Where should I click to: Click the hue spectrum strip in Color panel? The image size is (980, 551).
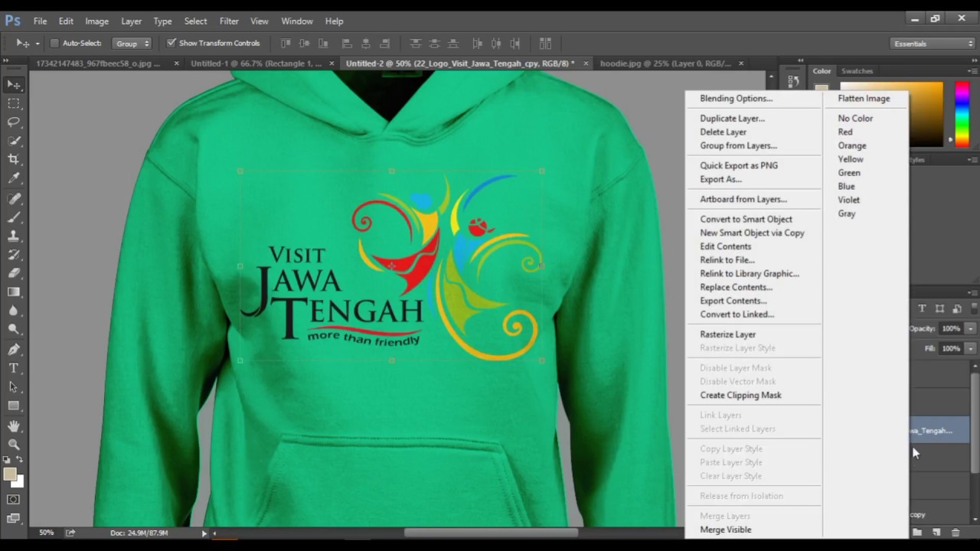point(962,115)
